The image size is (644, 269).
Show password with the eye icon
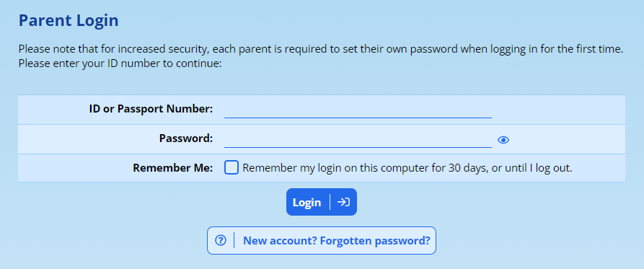(503, 140)
